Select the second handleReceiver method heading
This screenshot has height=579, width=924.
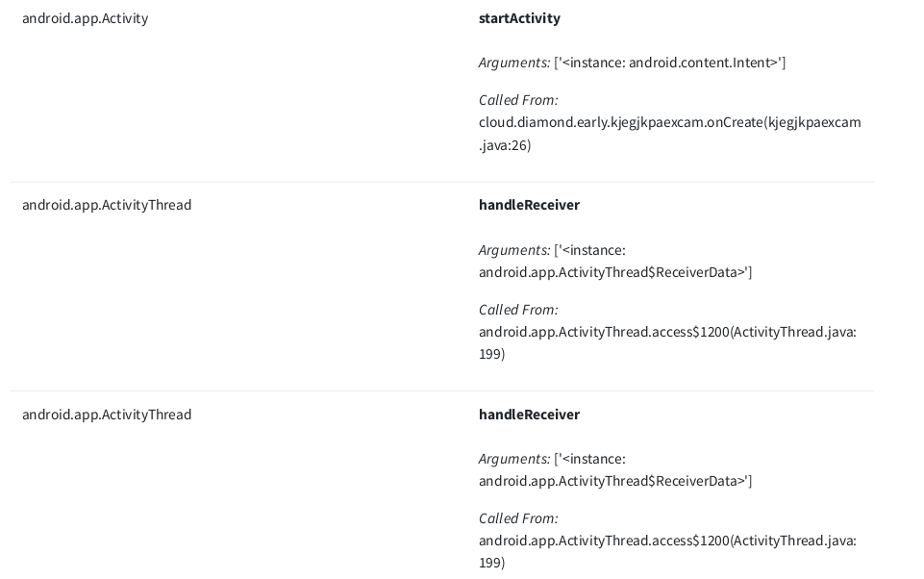(529, 415)
